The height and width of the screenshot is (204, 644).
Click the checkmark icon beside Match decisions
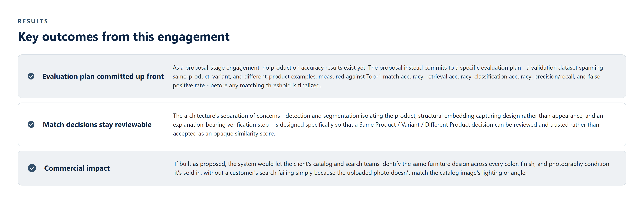tap(31, 124)
